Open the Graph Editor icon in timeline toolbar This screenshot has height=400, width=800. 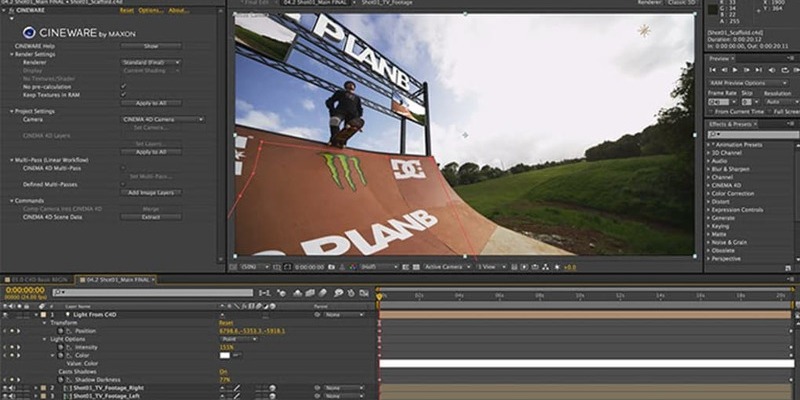coord(364,293)
